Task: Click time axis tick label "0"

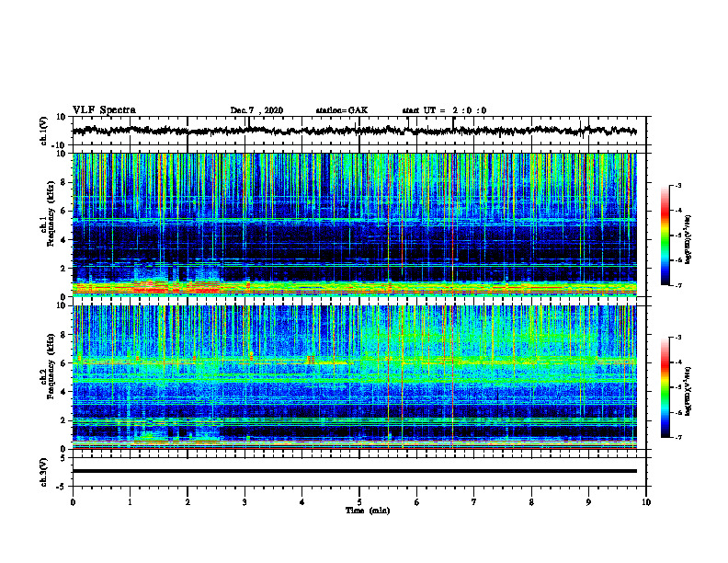Action: [73, 502]
